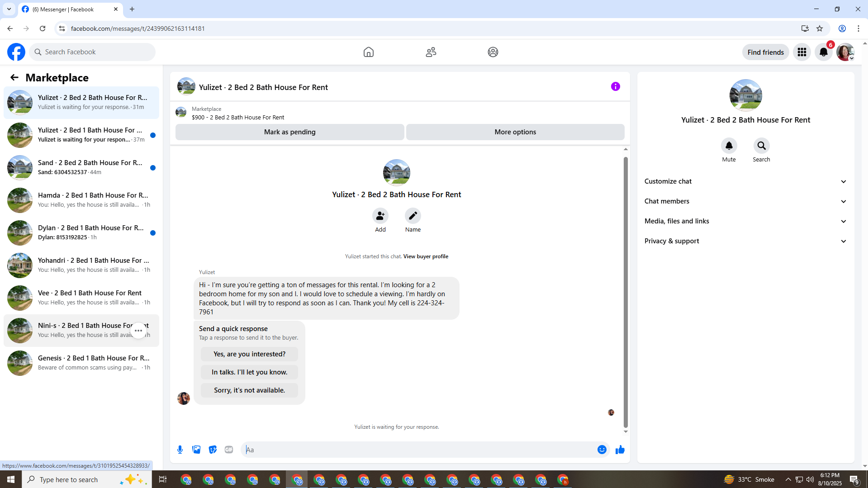868x488 pixels.
Task: Open View buyer profile link
Action: pyautogui.click(x=426, y=256)
